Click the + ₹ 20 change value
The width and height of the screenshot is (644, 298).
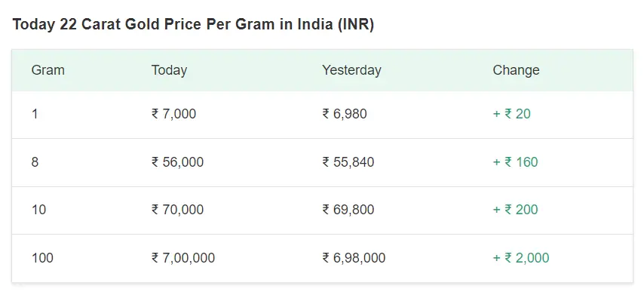click(512, 114)
